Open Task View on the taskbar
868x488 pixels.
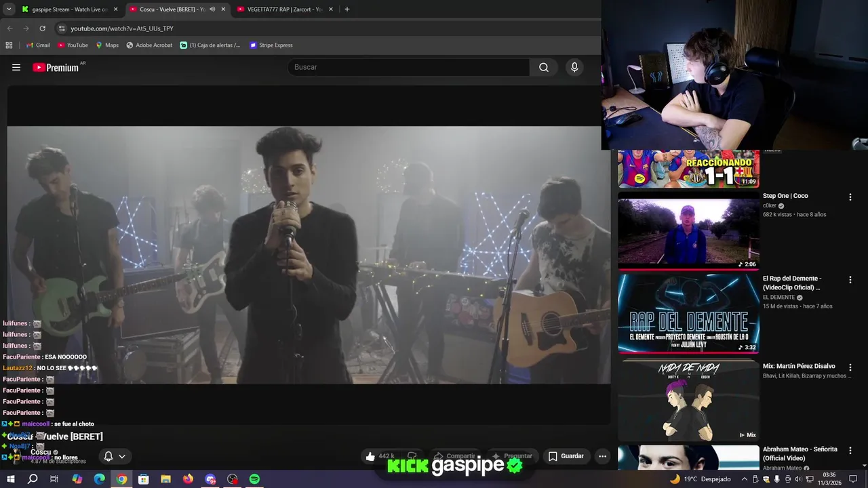[x=54, y=479]
